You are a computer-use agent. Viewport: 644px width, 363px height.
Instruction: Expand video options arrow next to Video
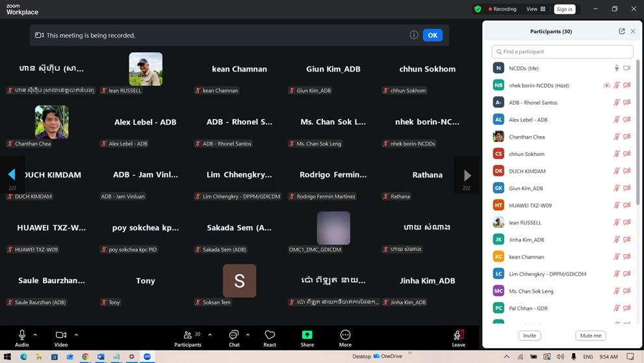click(76, 335)
